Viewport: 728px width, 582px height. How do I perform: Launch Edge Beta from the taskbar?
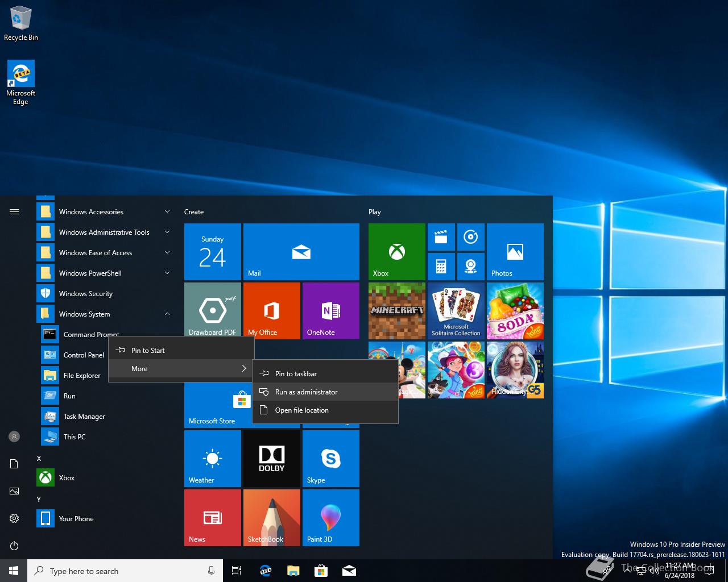(265, 571)
